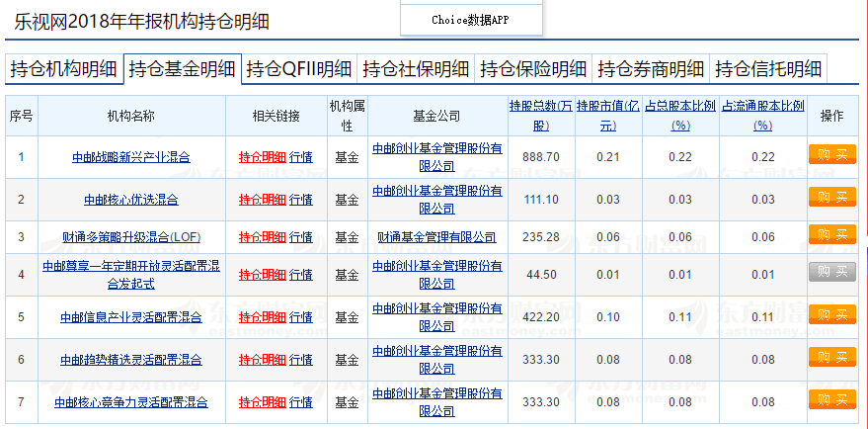
Task: Switch to 持仓信托明细 tab
Action: [768, 69]
